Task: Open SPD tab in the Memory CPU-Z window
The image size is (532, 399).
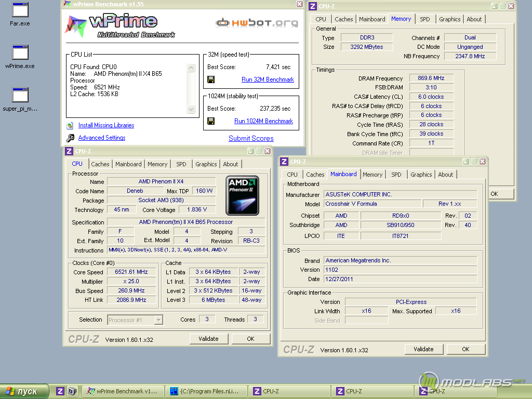Action: point(425,19)
